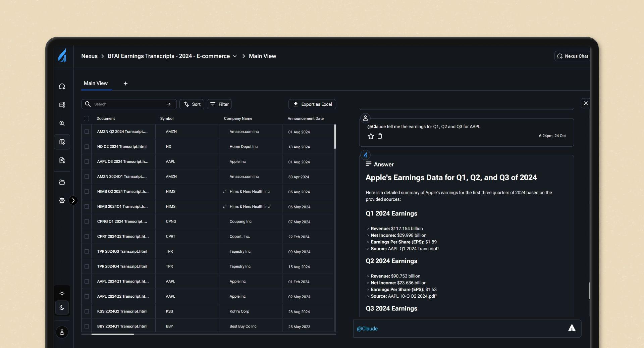Screen dimensions: 644x348
Task: Copy the @Claude message using clipboard icon
Action: click(380, 136)
